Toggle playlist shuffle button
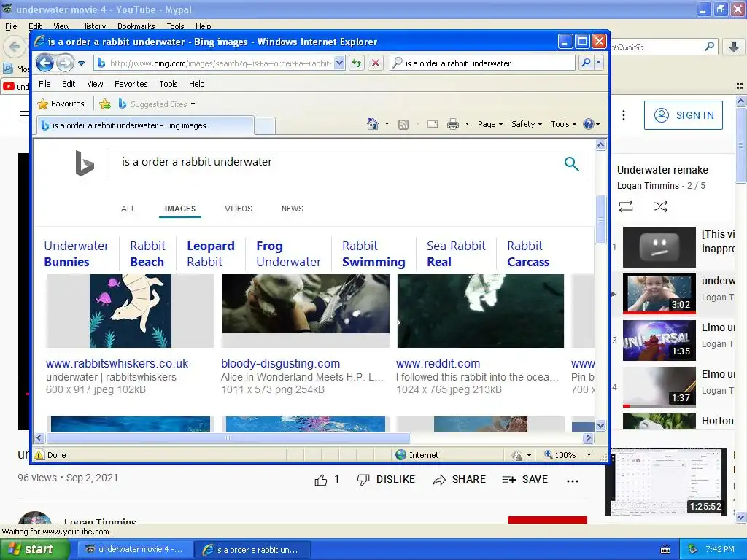Screen dimensions: 747x560 pos(661,206)
